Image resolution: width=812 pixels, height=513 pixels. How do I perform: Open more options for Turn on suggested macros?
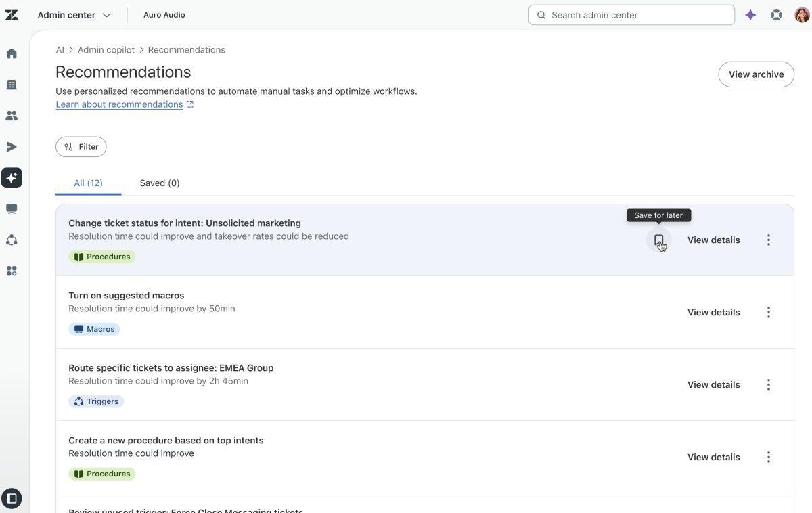pyautogui.click(x=769, y=313)
